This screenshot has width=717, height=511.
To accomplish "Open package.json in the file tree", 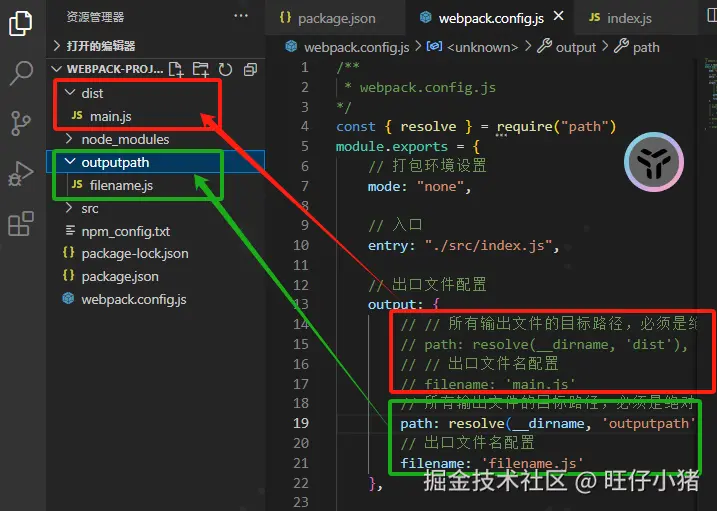I will pos(155,277).
